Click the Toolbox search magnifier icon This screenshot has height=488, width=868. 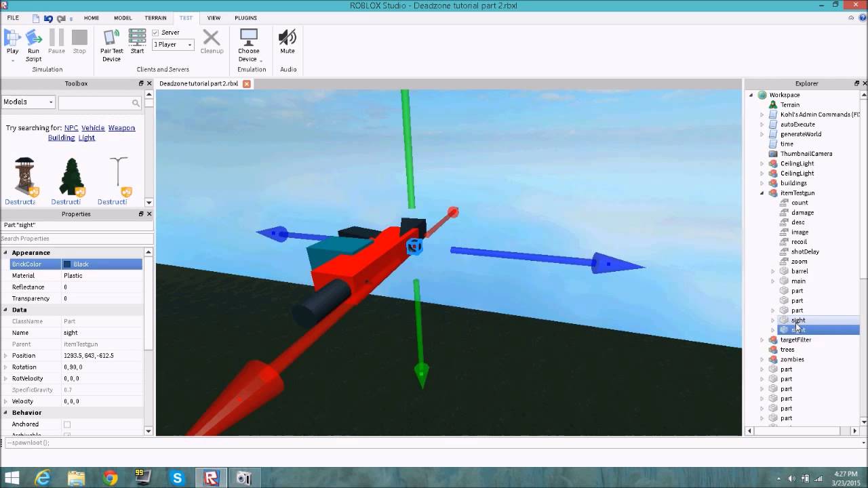tap(136, 103)
